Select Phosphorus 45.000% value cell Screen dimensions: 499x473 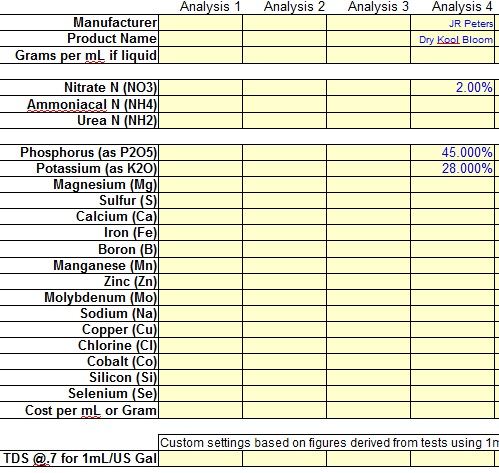click(452, 153)
